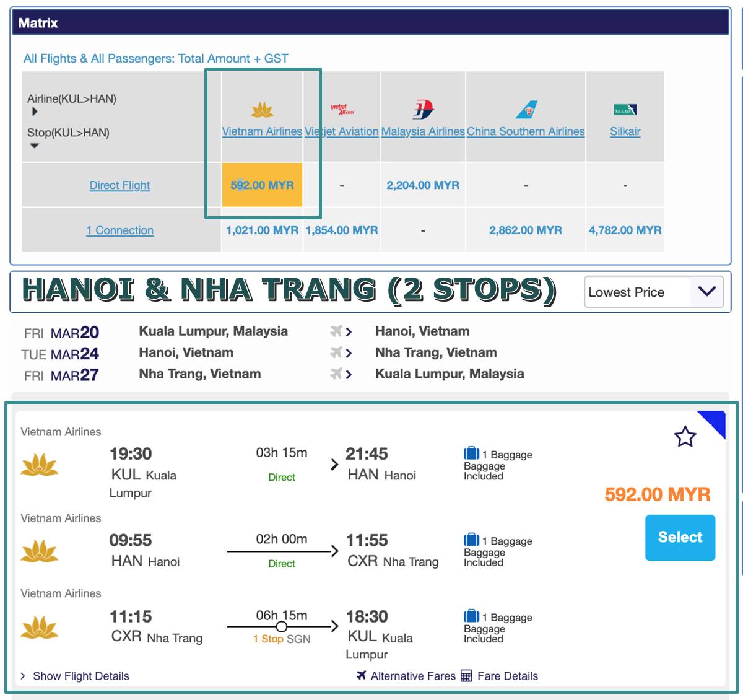Click Vietnam Airlines logo beside 19:30 departure
Viewport: 743px width, 700px height.
40,465
